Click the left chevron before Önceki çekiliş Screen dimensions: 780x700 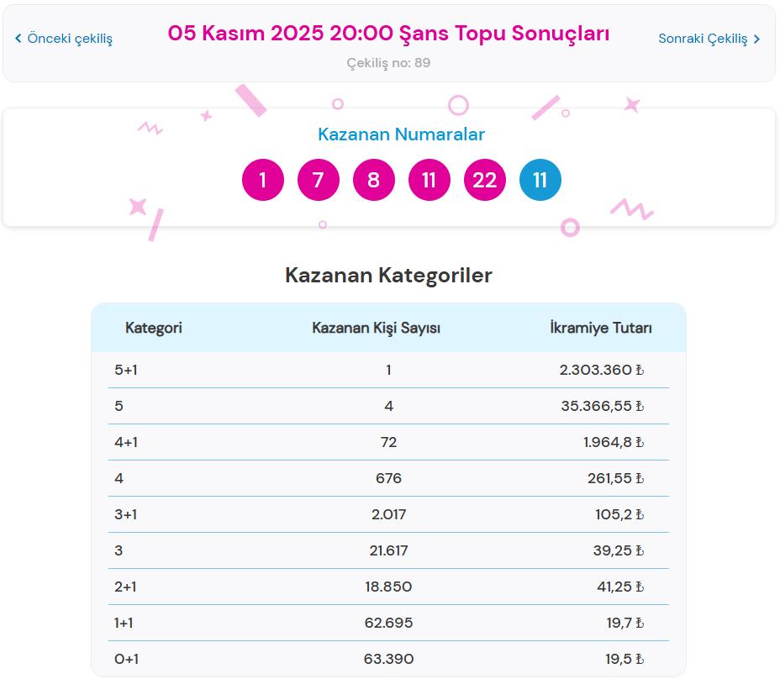tap(18, 38)
